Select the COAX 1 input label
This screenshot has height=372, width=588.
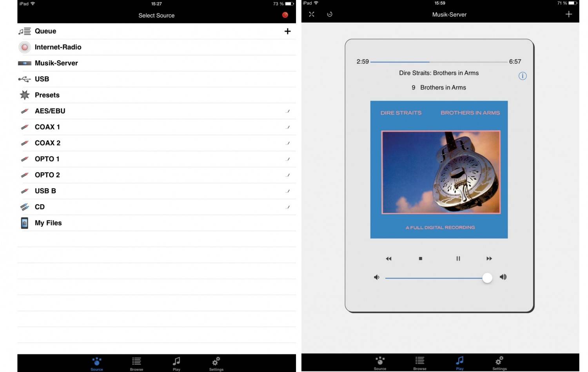click(x=47, y=127)
